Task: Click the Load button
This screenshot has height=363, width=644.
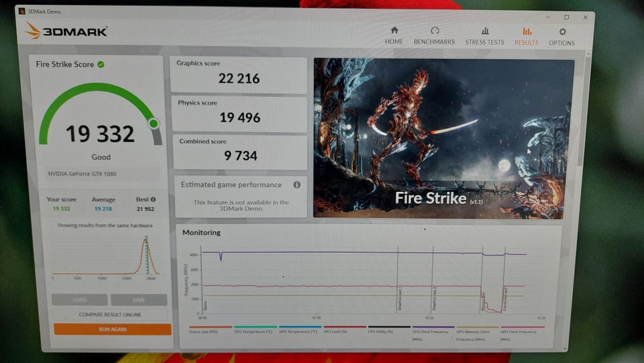Action: (80, 300)
